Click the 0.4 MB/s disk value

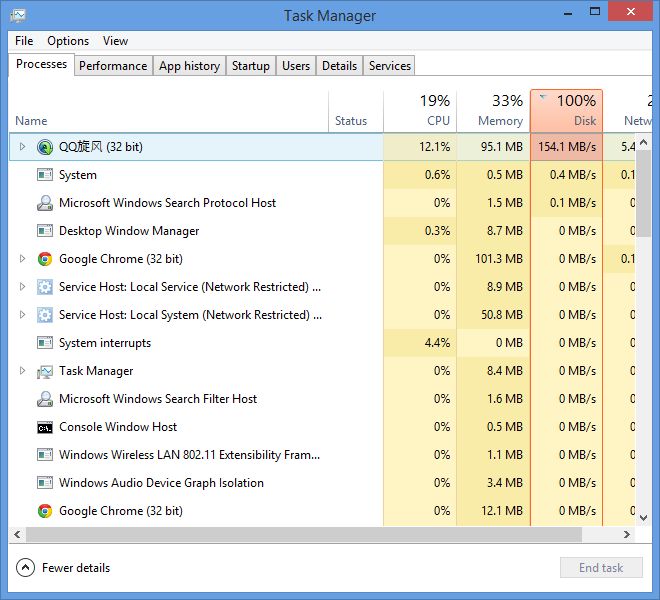pos(573,175)
